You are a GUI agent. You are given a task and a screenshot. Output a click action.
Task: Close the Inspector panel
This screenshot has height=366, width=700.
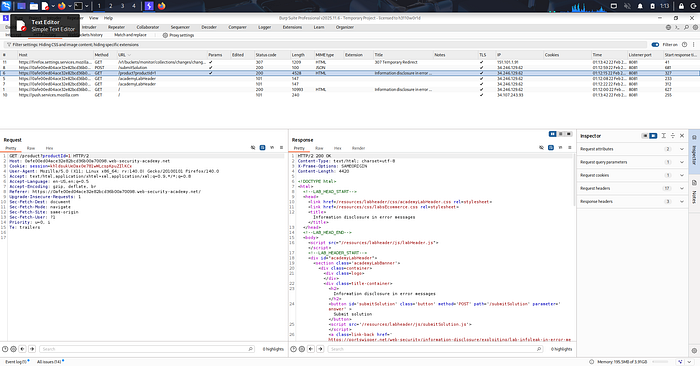click(x=682, y=136)
